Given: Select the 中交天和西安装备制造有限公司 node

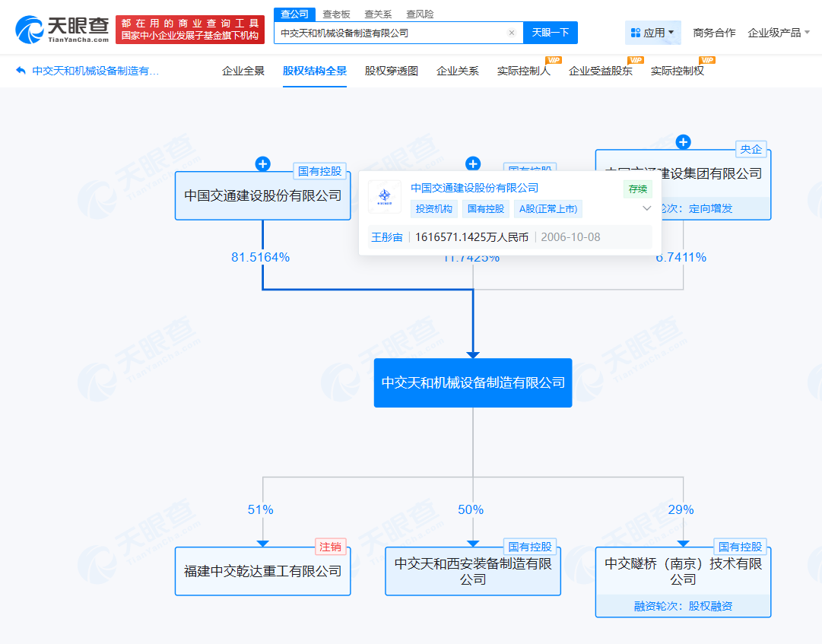Looking at the screenshot, I should [x=473, y=571].
